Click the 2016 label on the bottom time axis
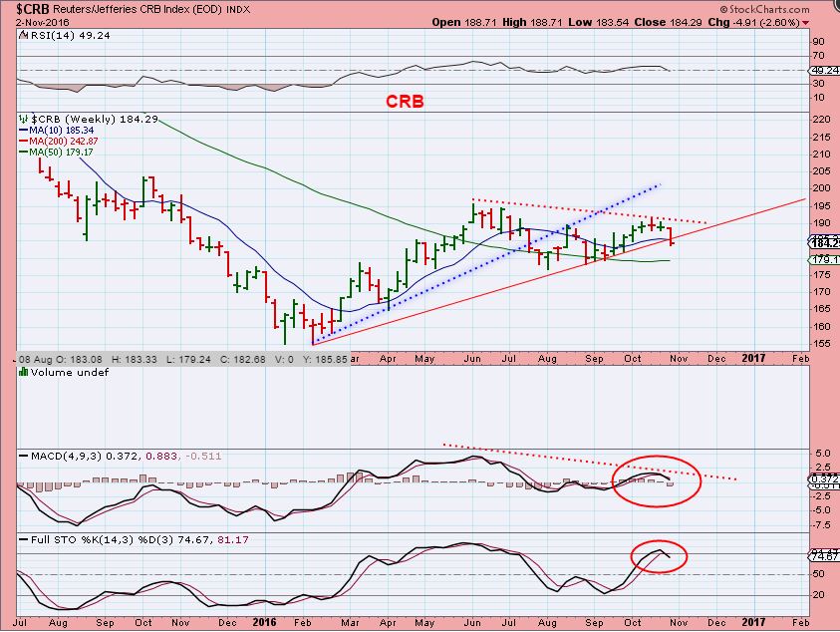This screenshot has width=840, height=632. pos(264,622)
